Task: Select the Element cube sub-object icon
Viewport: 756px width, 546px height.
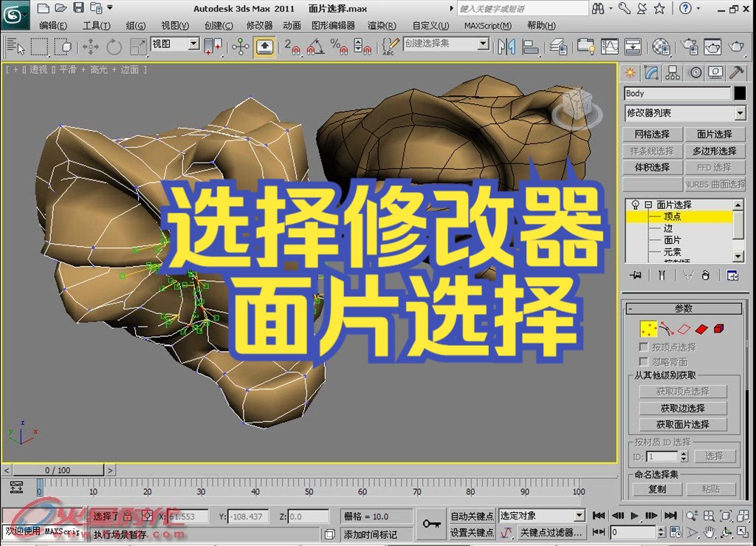Action: pyautogui.click(x=718, y=328)
